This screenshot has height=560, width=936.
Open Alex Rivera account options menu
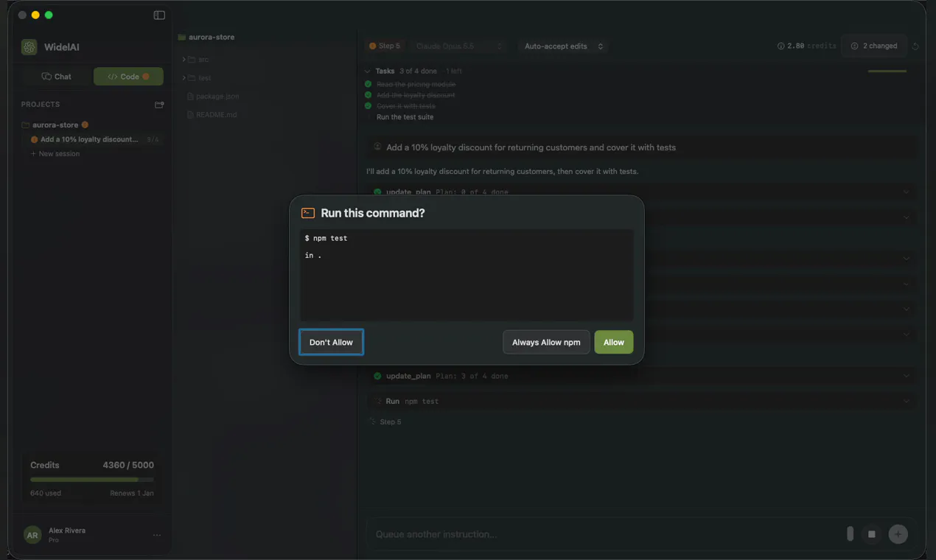pyautogui.click(x=157, y=536)
